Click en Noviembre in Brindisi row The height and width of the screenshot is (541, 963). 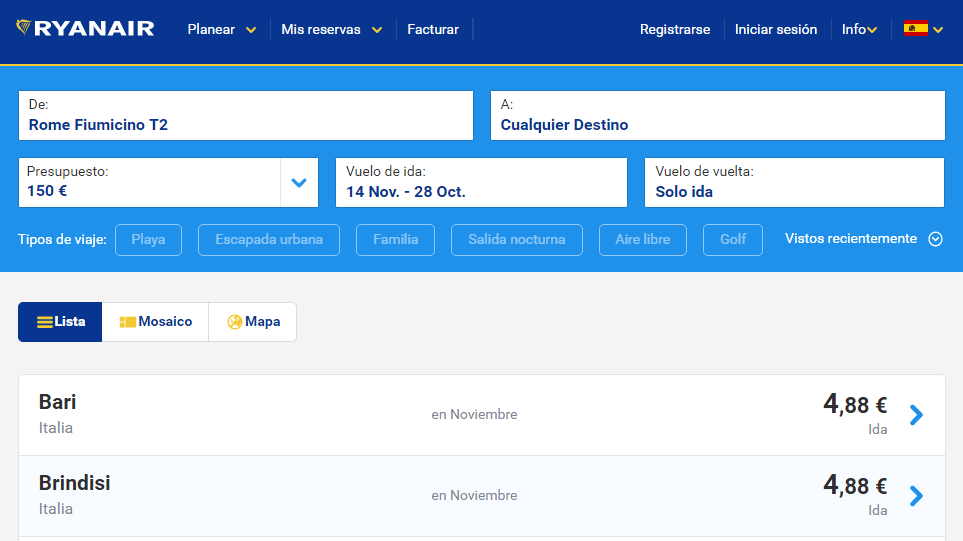tap(474, 496)
